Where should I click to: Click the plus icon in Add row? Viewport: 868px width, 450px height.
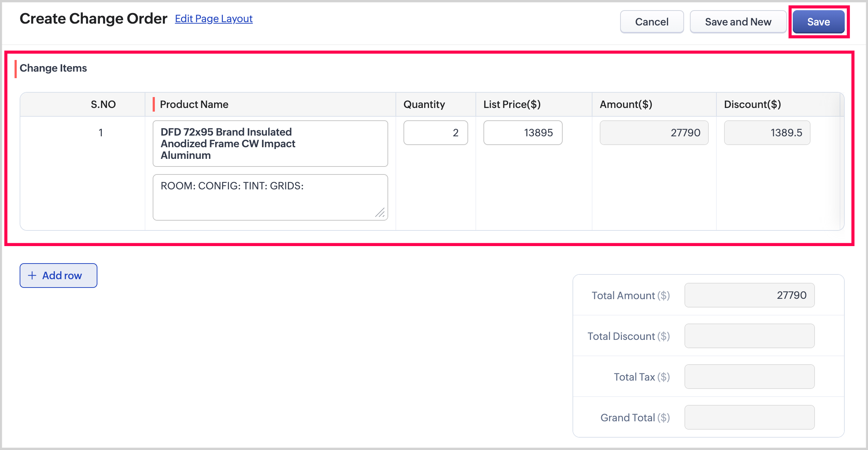click(x=32, y=276)
